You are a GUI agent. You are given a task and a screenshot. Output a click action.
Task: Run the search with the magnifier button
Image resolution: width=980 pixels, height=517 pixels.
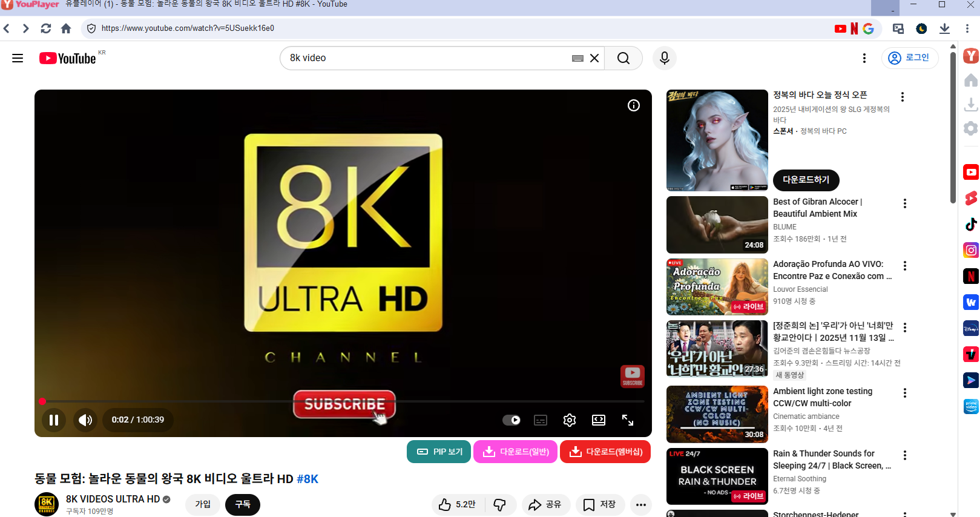click(x=623, y=58)
